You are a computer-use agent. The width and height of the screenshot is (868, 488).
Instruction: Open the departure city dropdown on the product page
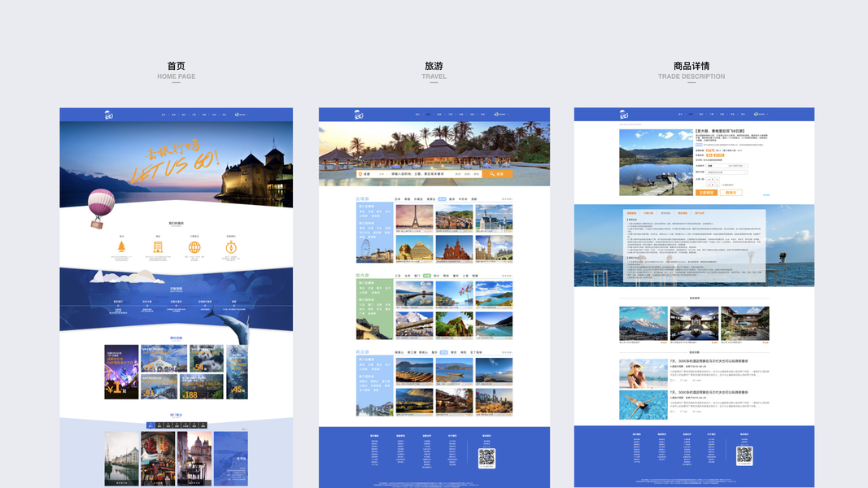726,165
